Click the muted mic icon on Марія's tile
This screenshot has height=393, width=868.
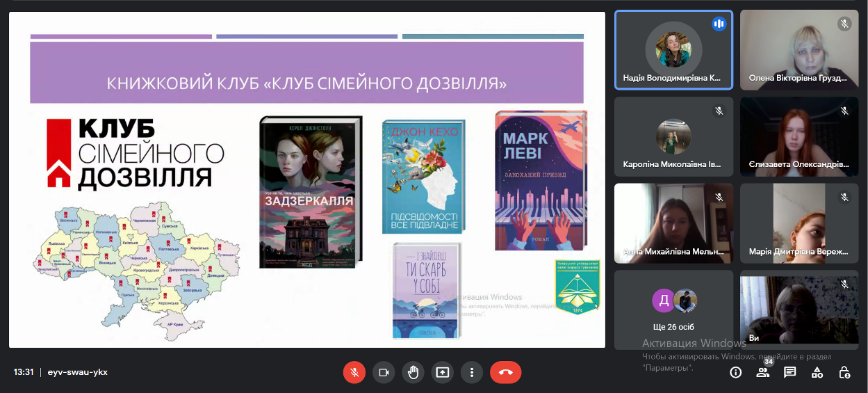844,198
